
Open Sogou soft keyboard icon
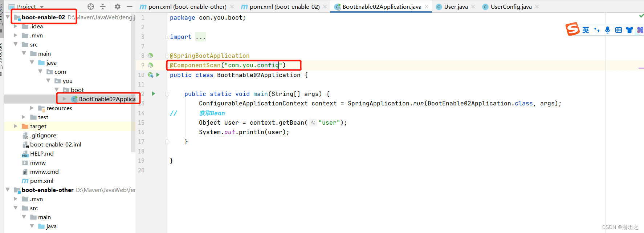(619, 30)
